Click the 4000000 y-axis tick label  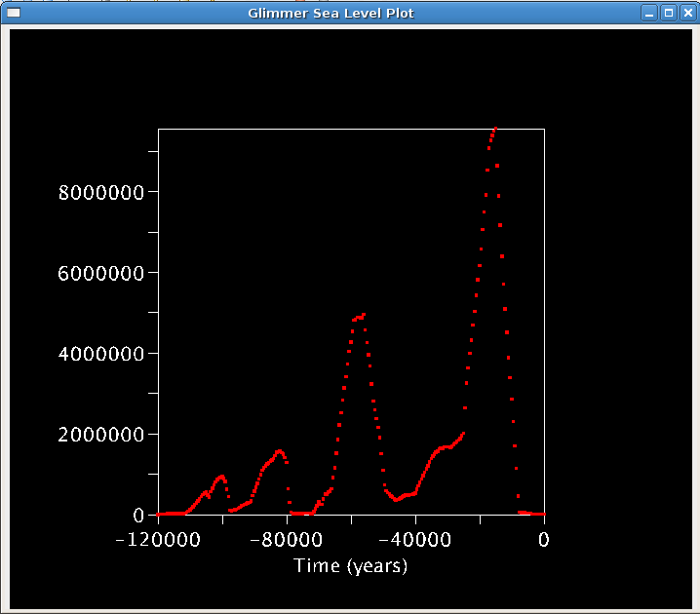pos(101,353)
